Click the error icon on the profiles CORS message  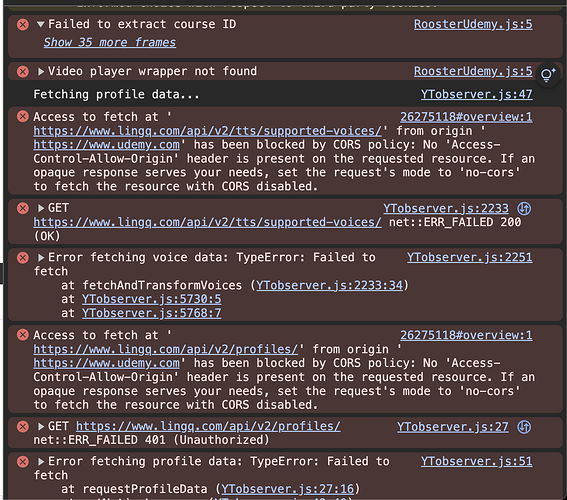coord(23,335)
